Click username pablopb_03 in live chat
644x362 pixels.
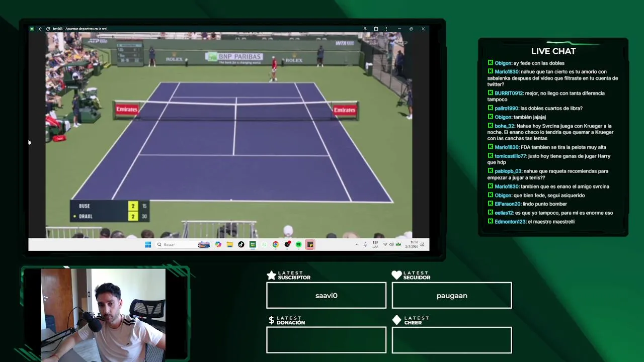click(x=508, y=171)
